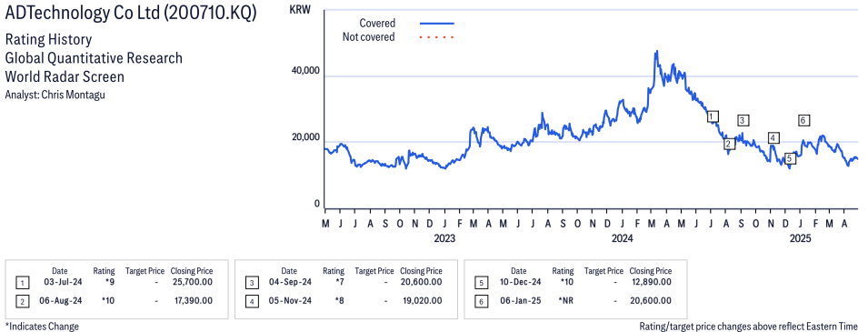Screen dimensions: 868x332
Task: Click boxed number 2 in the rating table
Action: click(x=22, y=301)
